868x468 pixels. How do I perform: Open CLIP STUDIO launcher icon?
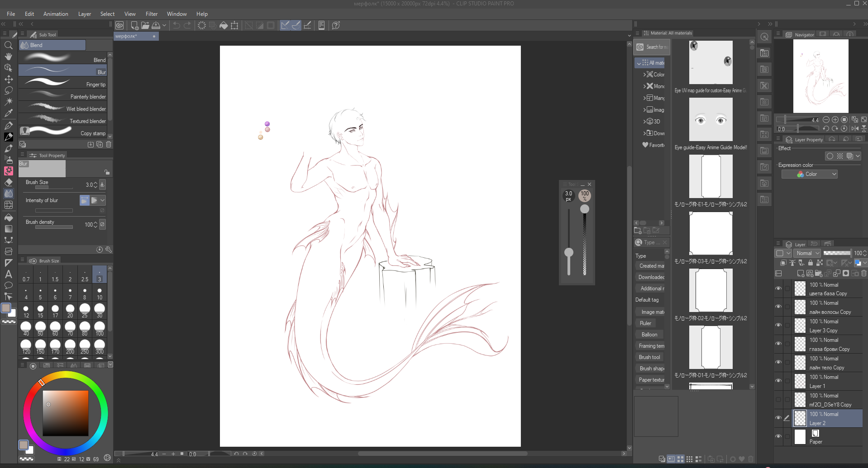click(119, 25)
